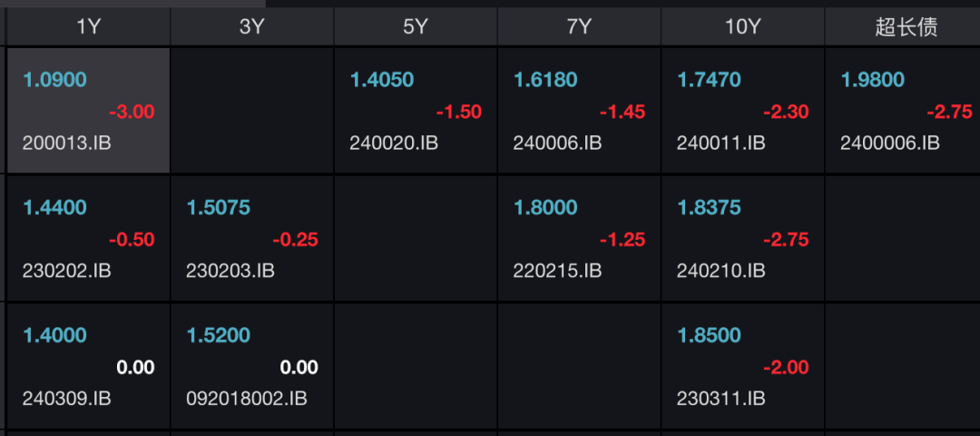Switch to the 7Y column header
This screenshot has width=980, height=436.
click(579, 27)
